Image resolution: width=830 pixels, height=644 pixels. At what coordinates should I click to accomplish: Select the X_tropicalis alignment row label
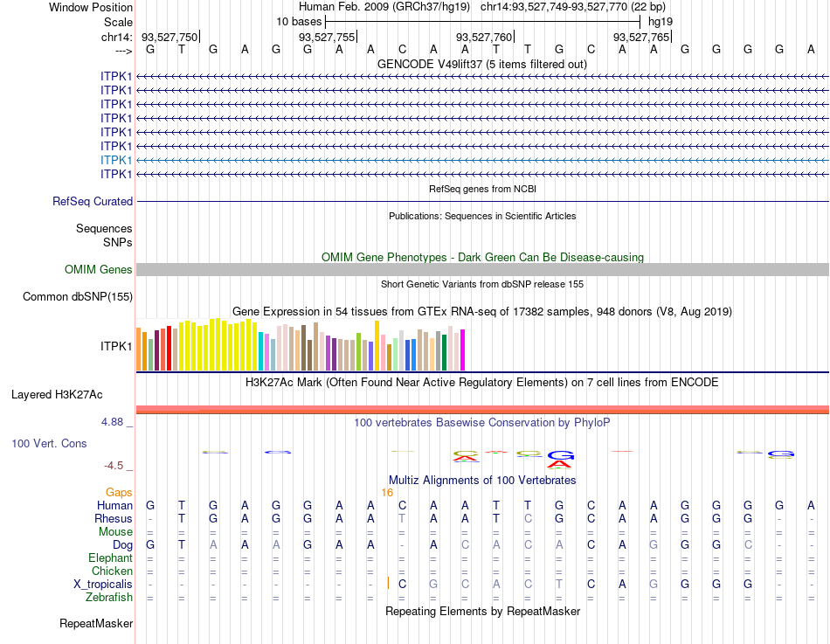click(x=103, y=585)
